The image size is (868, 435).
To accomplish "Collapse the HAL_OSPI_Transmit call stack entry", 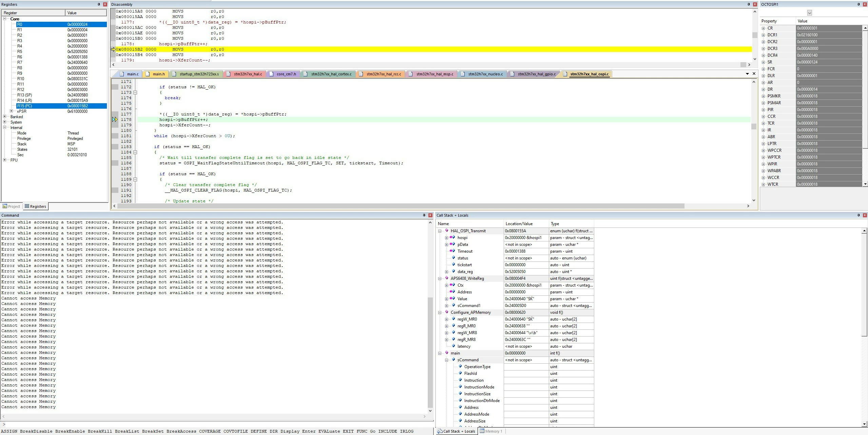I will 440,231.
